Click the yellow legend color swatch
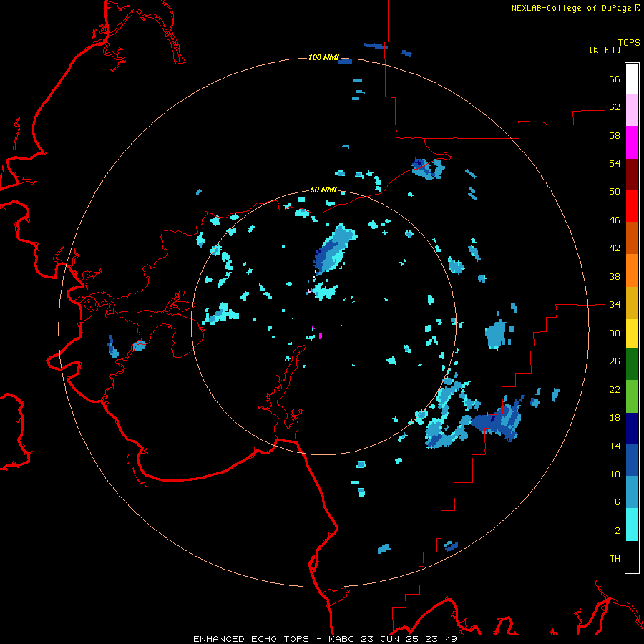This screenshot has height=644, width=644. click(x=632, y=333)
